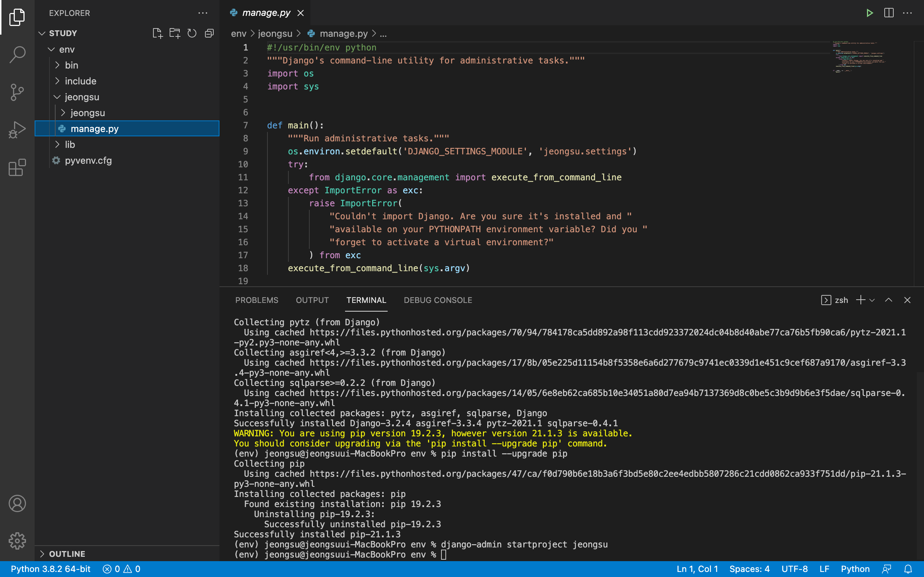Click Python 3.8.2 64-bit interpreter selector
Screen dimensions: 924x577
pos(51,569)
